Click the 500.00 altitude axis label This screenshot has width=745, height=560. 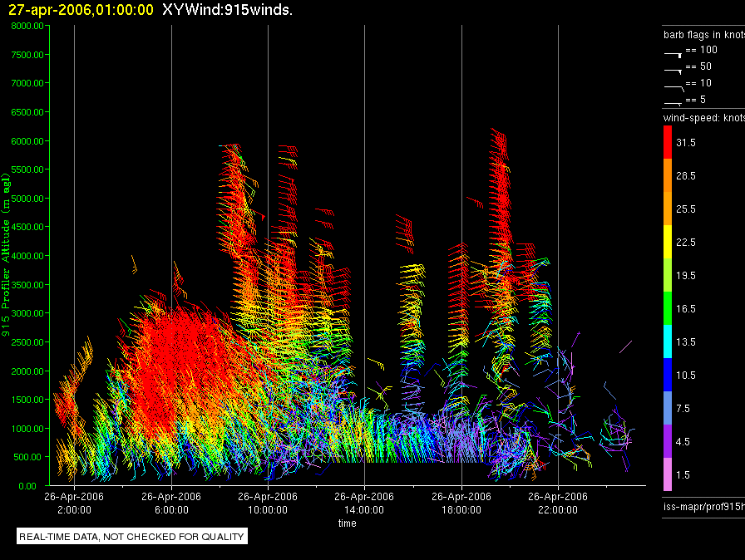click(x=27, y=457)
